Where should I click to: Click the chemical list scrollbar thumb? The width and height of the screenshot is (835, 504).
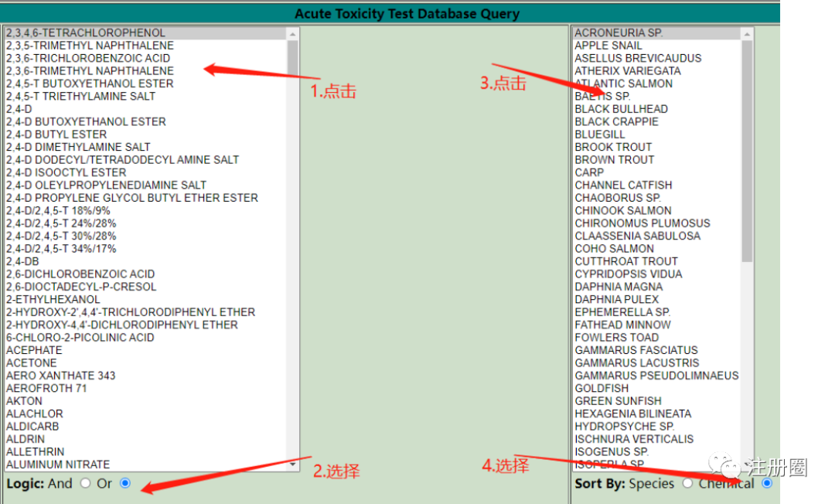[292, 57]
